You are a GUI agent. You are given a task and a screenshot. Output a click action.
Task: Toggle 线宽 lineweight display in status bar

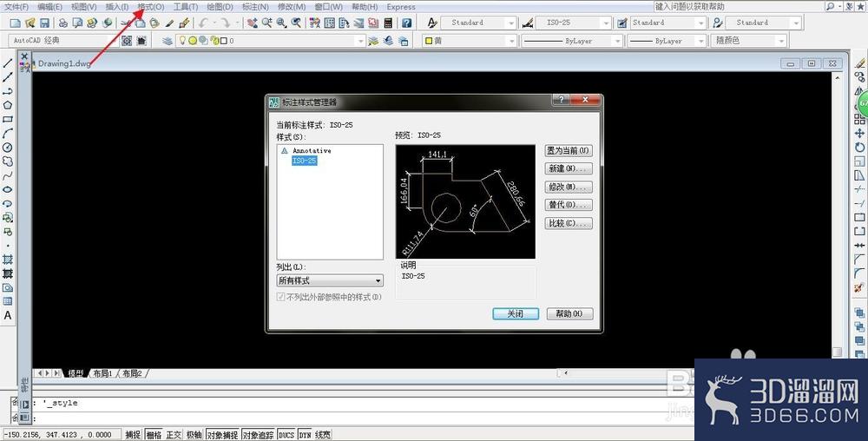click(x=323, y=435)
